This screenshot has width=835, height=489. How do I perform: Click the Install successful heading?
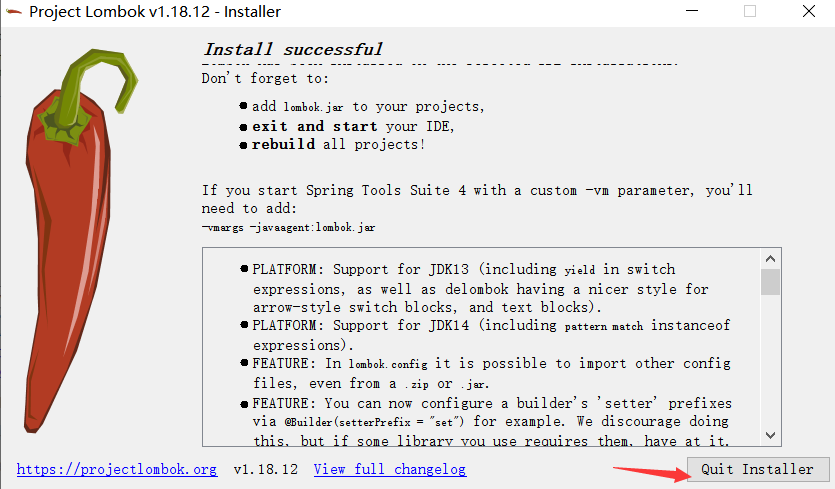tap(293, 50)
